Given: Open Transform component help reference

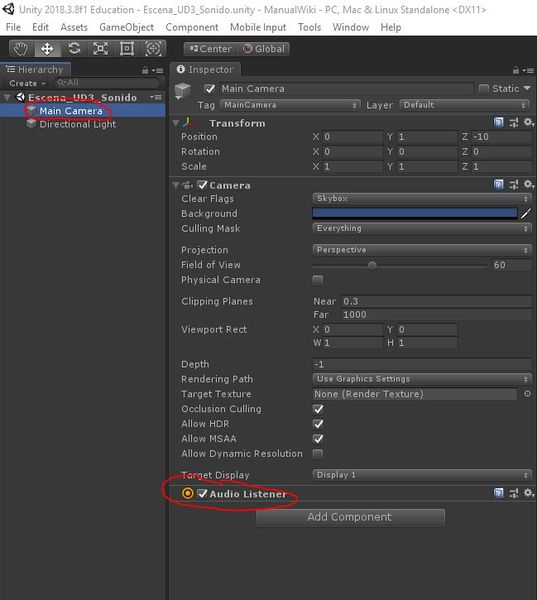Looking at the screenshot, I should (x=498, y=122).
